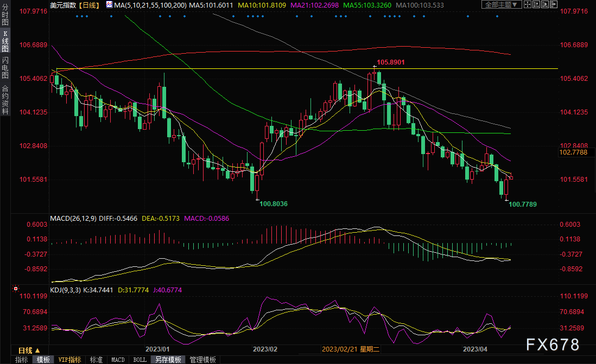Open the 合约资料 sidebar tab

pyautogui.click(x=5, y=100)
